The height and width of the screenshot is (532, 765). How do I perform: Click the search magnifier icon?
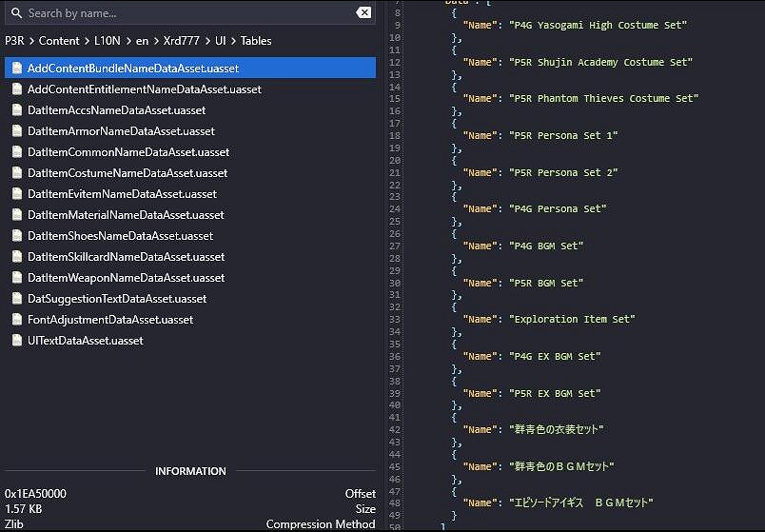17,13
